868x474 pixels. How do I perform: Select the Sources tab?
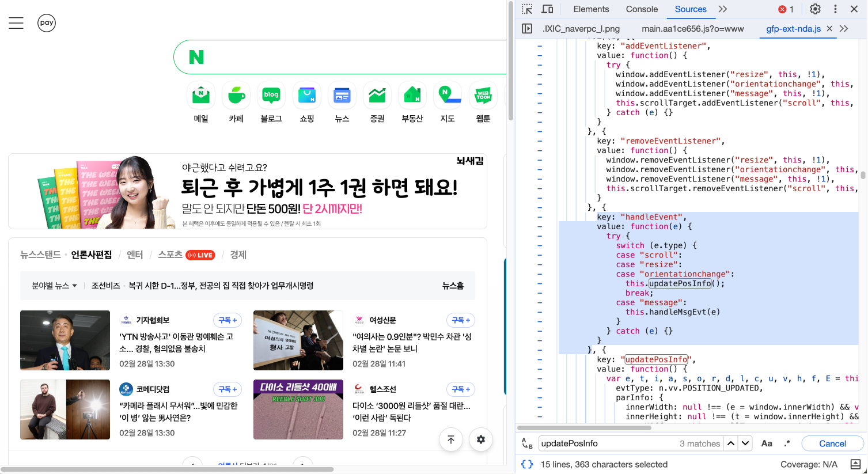click(x=691, y=9)
